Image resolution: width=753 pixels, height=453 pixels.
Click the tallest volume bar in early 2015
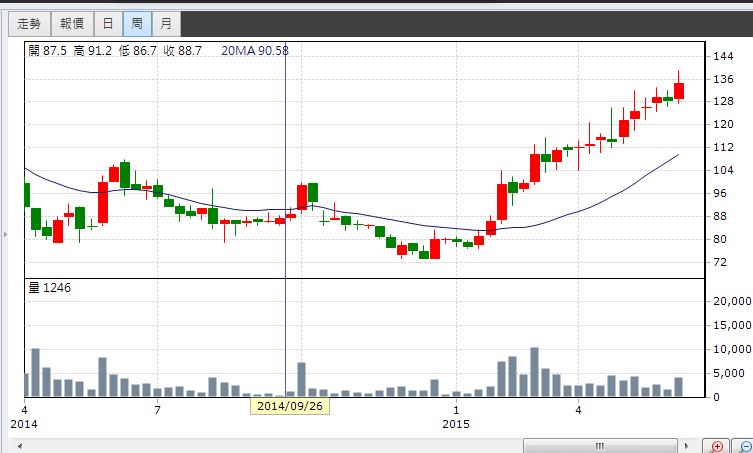(534, 372)
